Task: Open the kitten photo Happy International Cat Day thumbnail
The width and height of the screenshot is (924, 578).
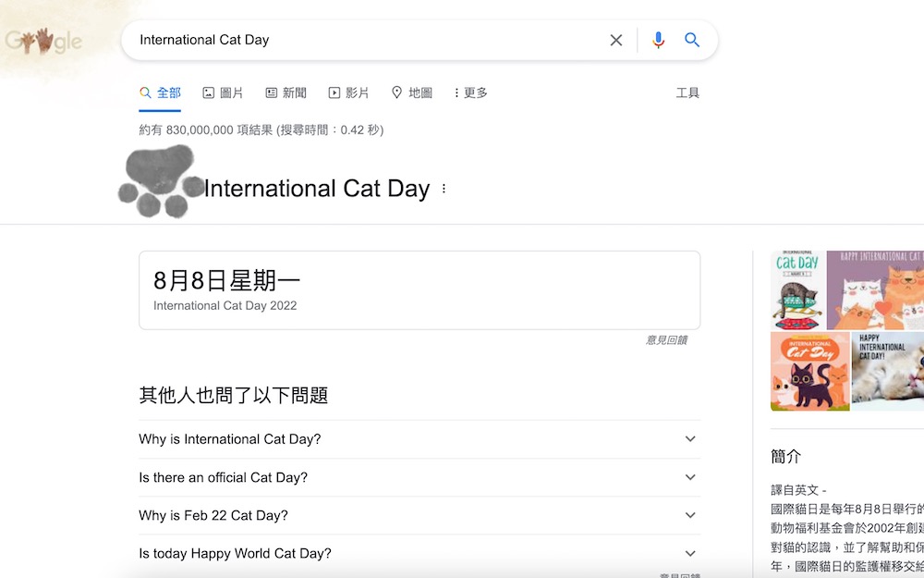Action: pyautogui.click(x=887, y=371)
